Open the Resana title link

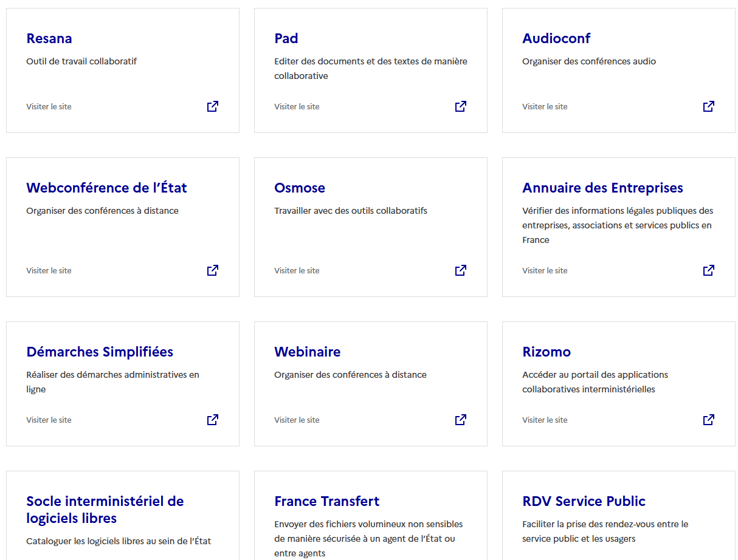(49, 38)
